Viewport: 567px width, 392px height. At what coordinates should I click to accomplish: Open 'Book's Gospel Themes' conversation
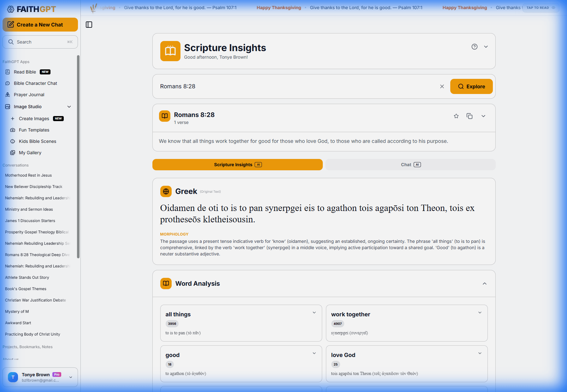click(26, 289)
